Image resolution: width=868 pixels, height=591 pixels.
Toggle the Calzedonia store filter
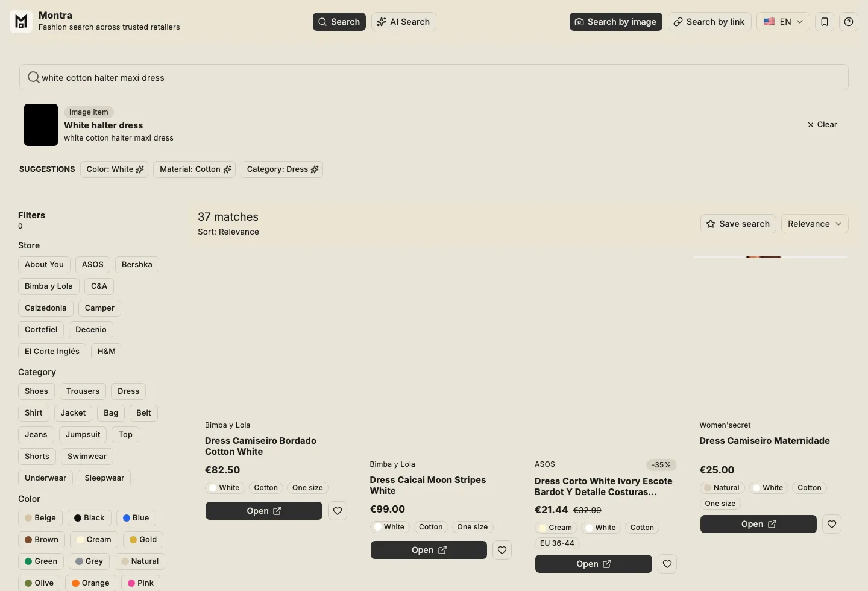(46, 308)
